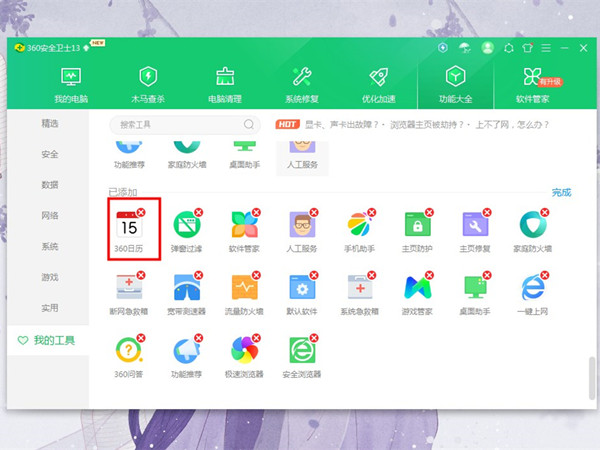Open 功能推荐 in the added tools grid

click(x=187, y=357)
